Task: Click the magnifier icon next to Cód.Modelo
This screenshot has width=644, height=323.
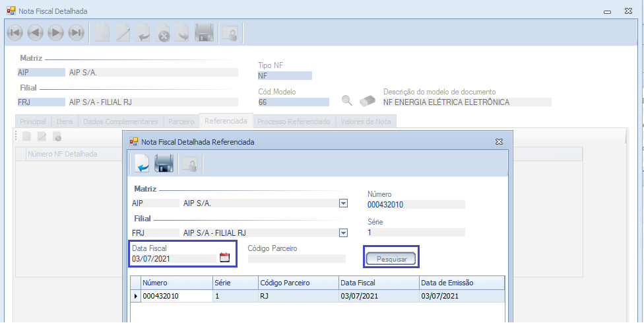Action: click(x=346, y=101)
